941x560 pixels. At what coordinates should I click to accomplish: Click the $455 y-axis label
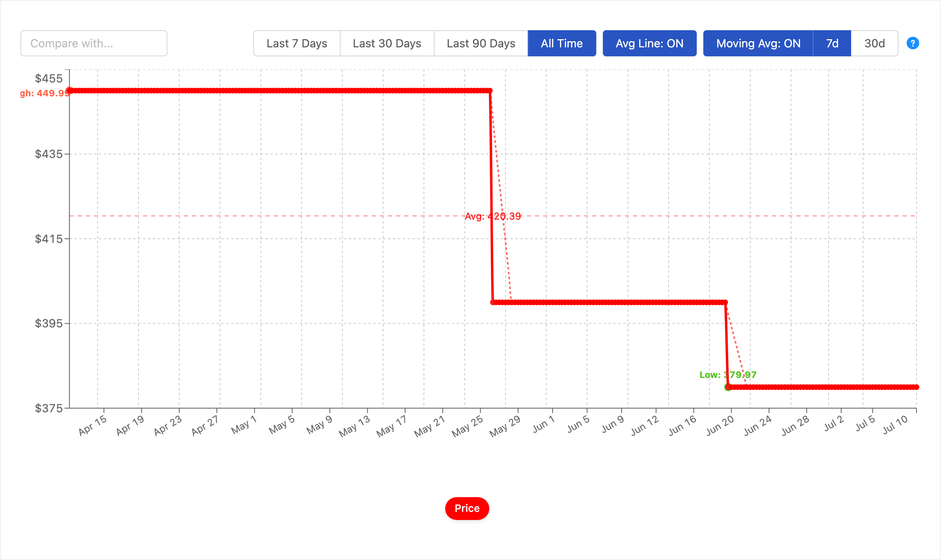[x=49, y=78]
